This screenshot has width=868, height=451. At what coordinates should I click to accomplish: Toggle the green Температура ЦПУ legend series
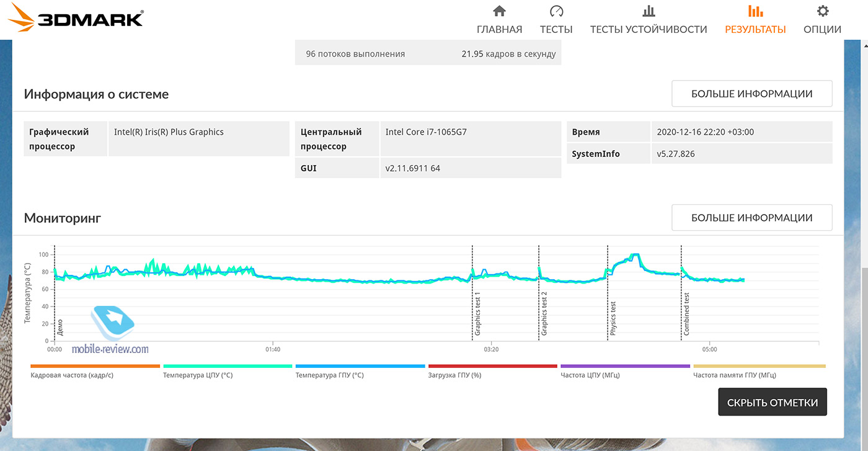(x=228, y=371)
